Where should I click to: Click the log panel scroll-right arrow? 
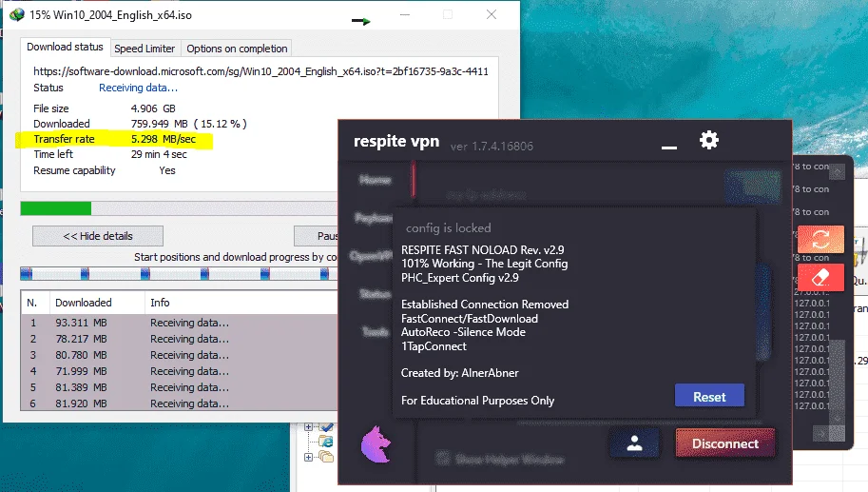coord(821,434)
